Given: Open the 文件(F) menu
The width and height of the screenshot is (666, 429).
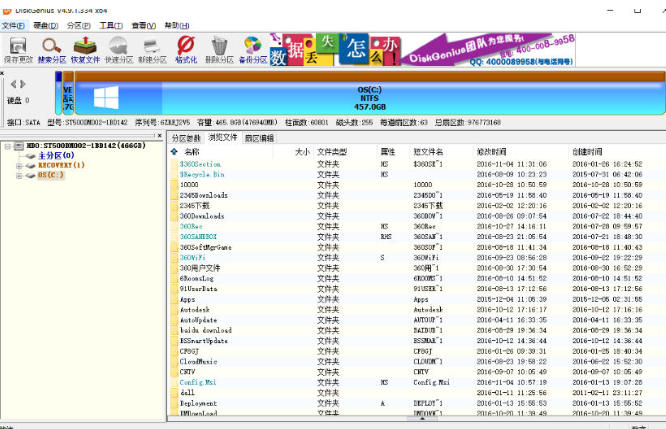Looking at the screenshot, I should 14,26.
